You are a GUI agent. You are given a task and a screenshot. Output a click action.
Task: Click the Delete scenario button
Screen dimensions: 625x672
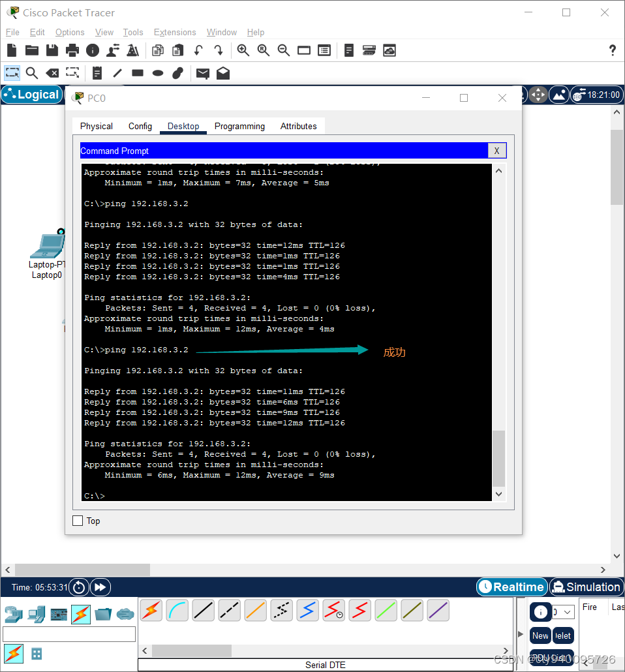(x=563, y=635)
